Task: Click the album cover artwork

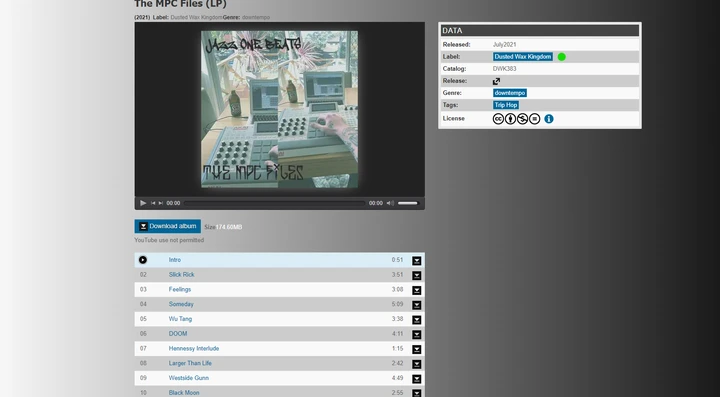Action: point(280,109)
